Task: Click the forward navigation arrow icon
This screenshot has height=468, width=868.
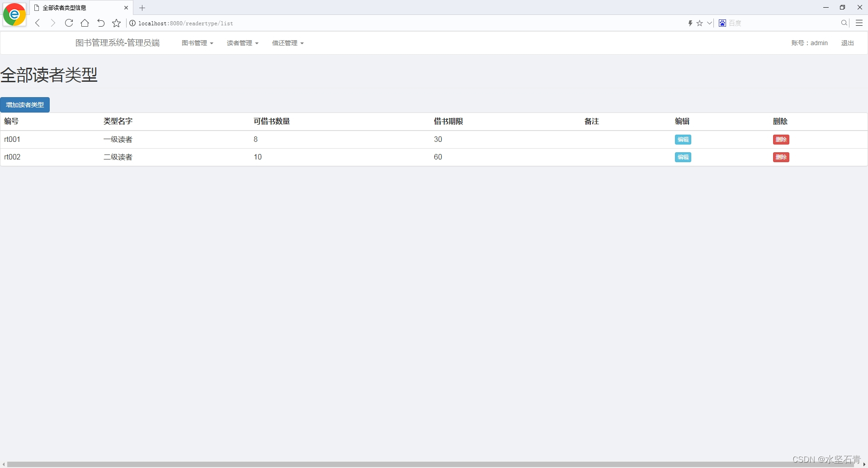Action: tap(52, 23)
